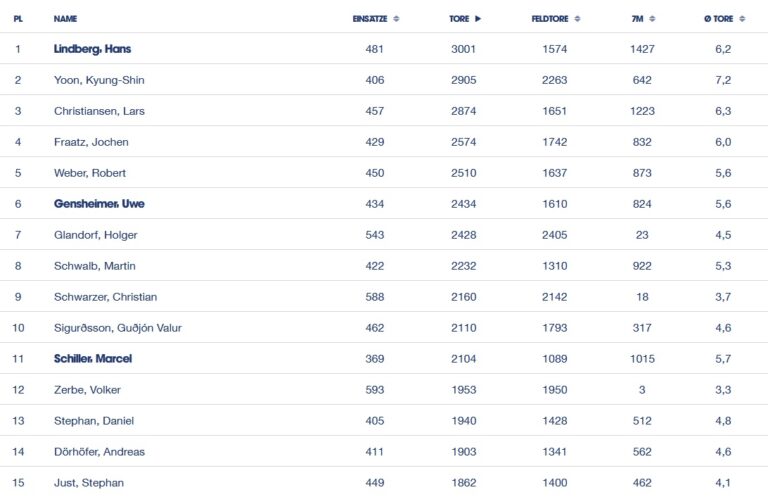
Task: Select the Yoon, Kyung-Shin row name
Action: [99, 80]
